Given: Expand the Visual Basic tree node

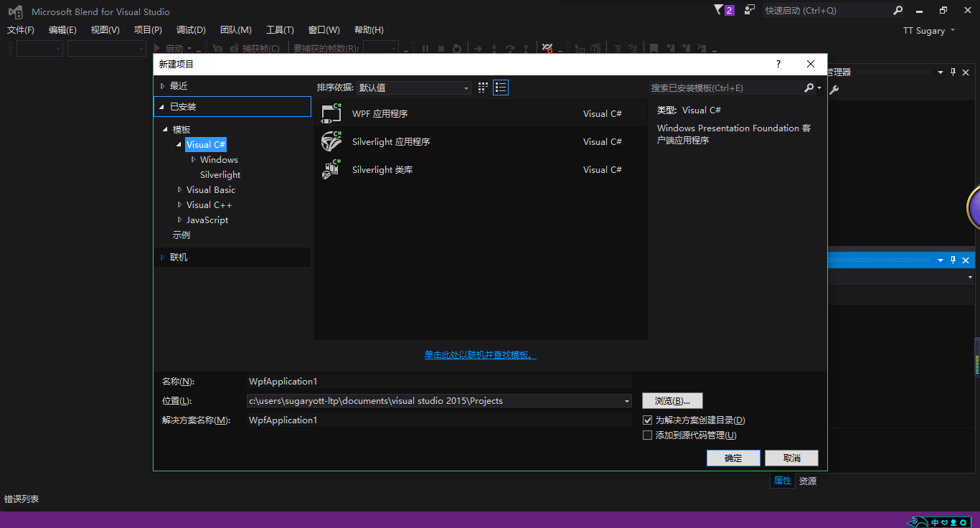Looking at the screenshot, I should pos(179,189).
